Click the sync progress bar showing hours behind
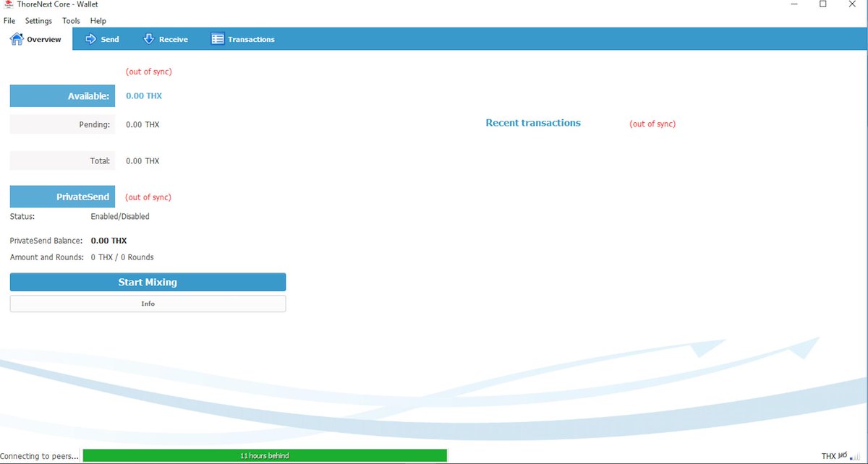868x464 pixels. (x=265, y=456)
